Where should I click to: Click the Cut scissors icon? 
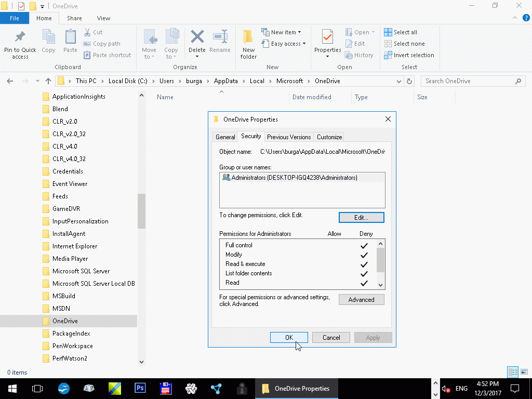coord(87,32)
